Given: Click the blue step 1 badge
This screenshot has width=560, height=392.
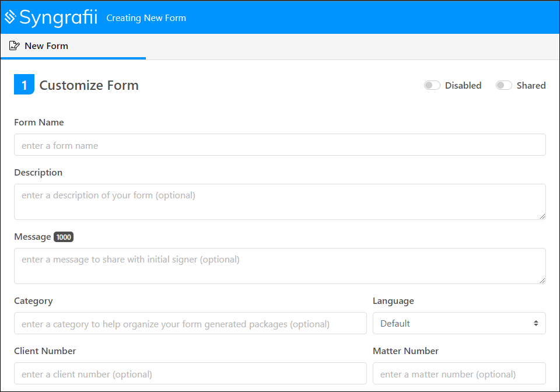Looking at the screenshot, I should tap(24, 84).
